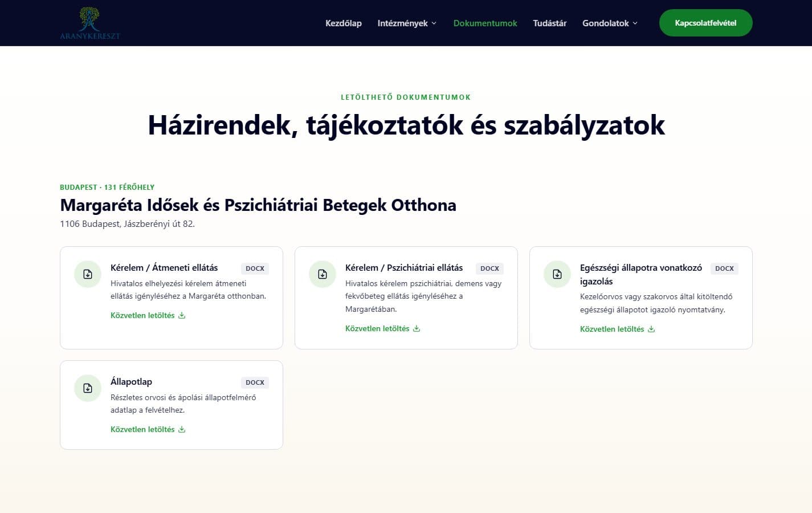Click the document icon on Állapotlap card

[88, 388]
